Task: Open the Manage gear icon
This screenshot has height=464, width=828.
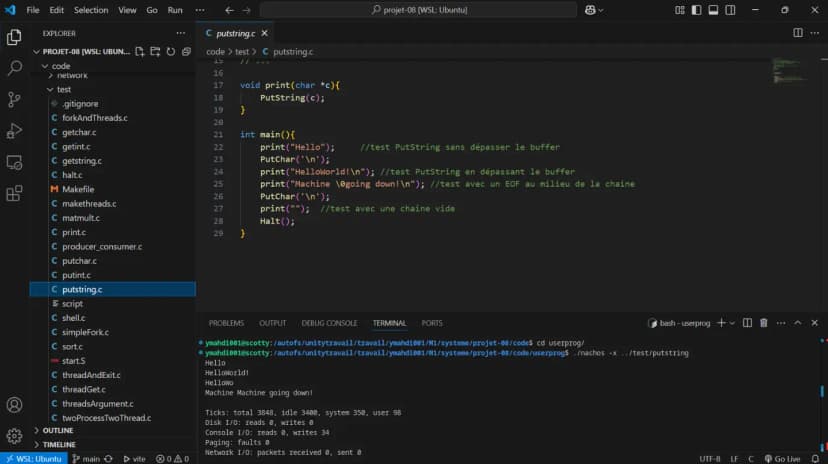Action: [14, 435]
